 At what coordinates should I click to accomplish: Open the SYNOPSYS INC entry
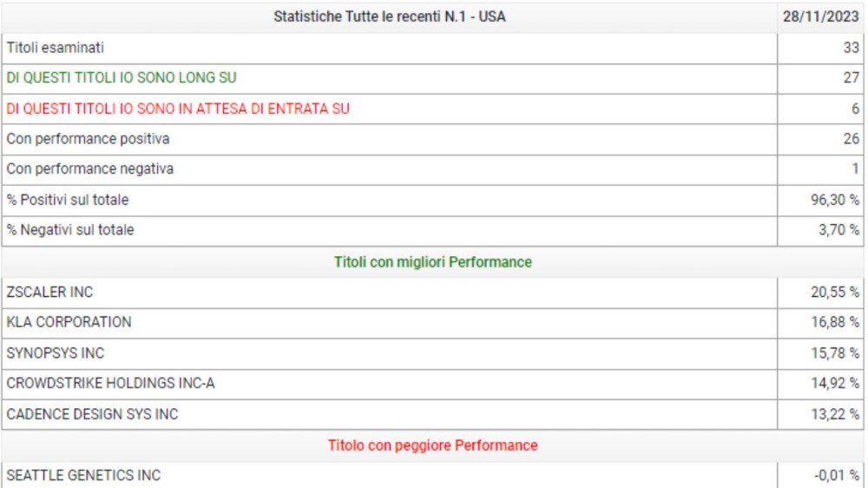click(x=56, y=353)
